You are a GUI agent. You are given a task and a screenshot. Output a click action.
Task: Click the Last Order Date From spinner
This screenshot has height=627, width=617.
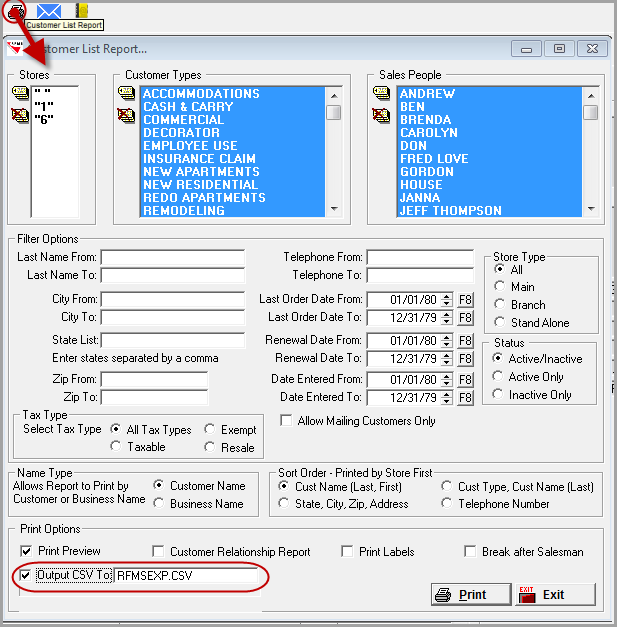(447, 300)
